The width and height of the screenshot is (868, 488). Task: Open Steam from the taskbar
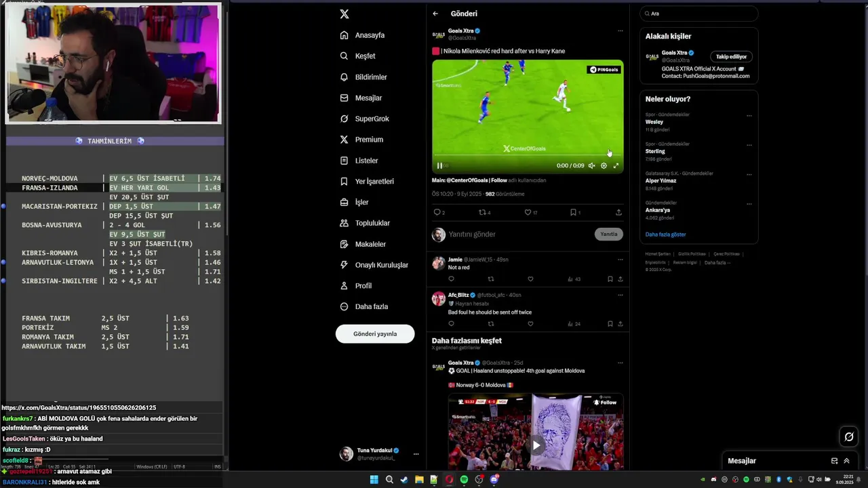pyautogui.click(x=404, y=480)
